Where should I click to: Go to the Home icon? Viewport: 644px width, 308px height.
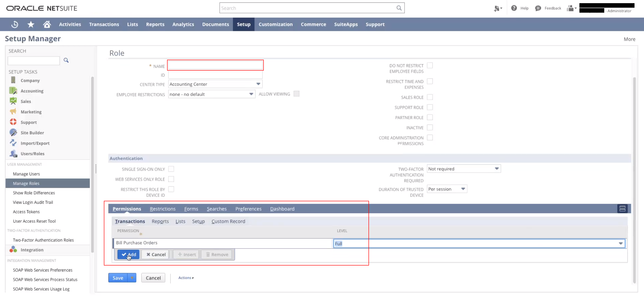click(47, 24)
